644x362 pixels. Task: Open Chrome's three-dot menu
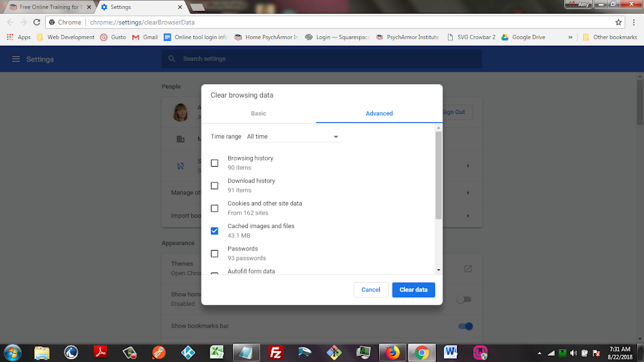pyautogui.click(x=633, y=23)
